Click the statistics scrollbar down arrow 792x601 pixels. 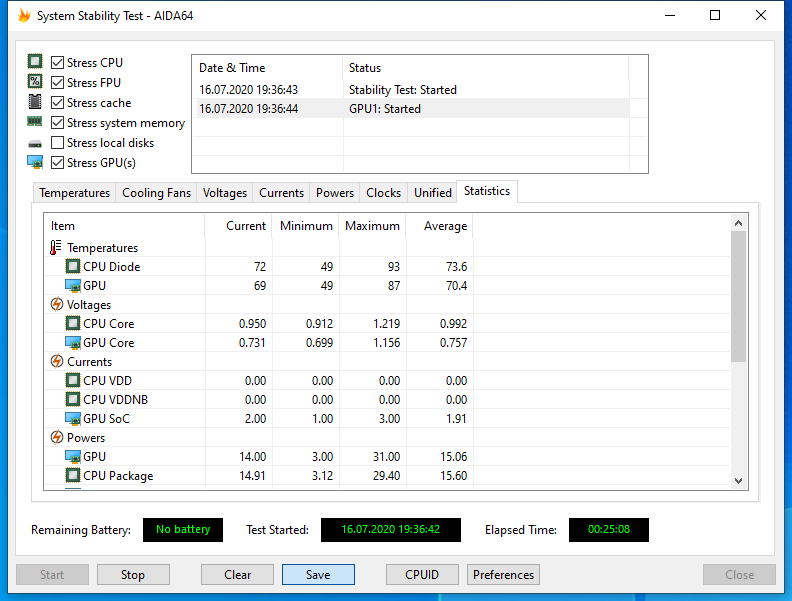[x=738, y=481]
